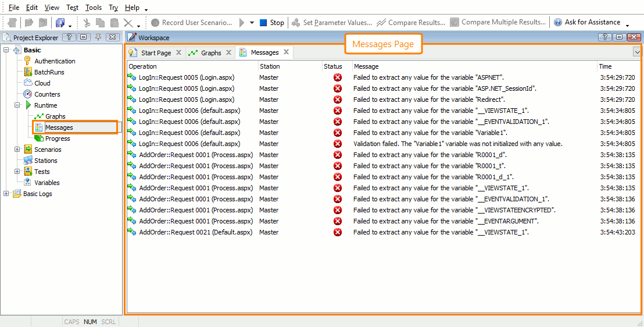Collapse the Runtime tree node
This screenshot has width=644, height=327.
point(17,105)
